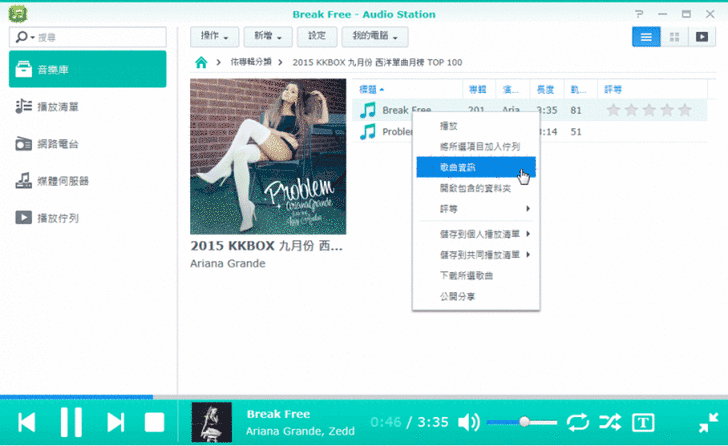Click the 2015 KKBOX album breadcrumb
The height and width of the screenshot is (446, 728).
(x=377, y=62)
